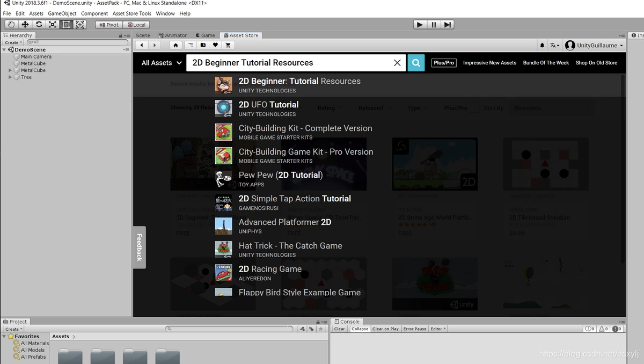Clear the search field text

(x=397, y=63)
